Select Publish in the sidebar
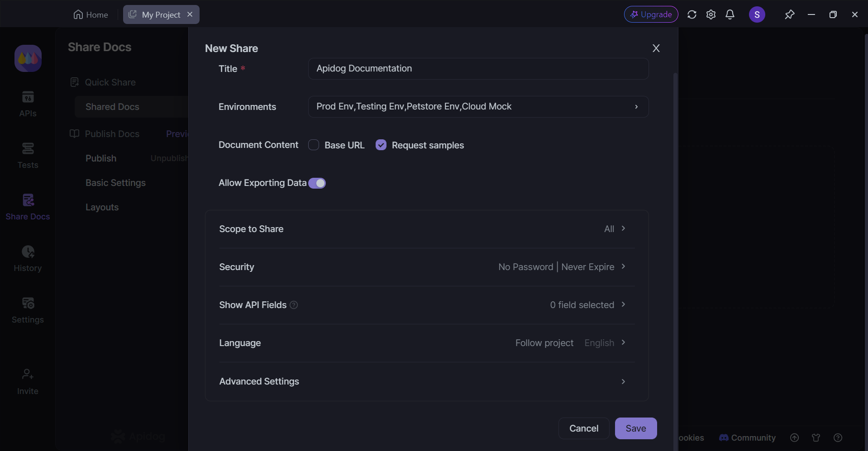Screen dimensions: 868x451 coord(101,158)
